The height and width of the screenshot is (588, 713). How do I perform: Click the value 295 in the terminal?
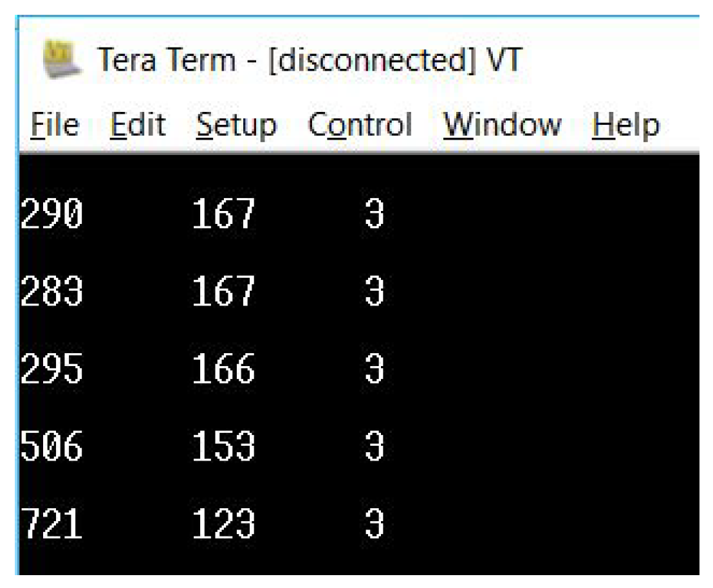coord(52,369)
